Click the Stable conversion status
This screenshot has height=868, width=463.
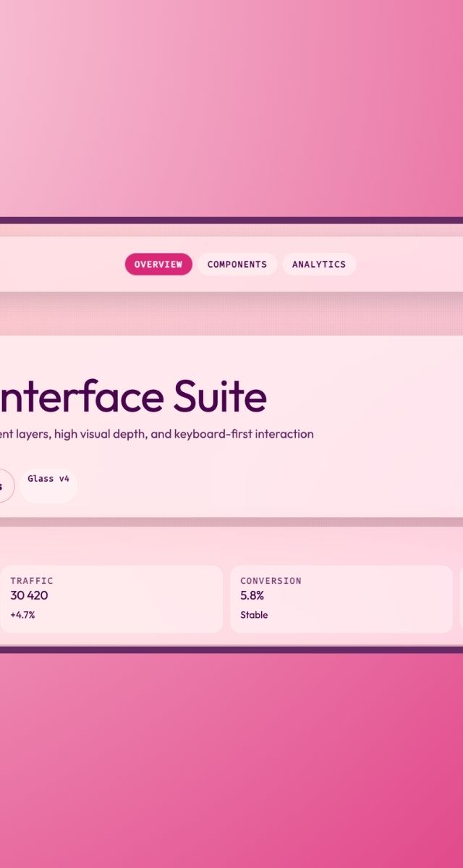point(254,615)
